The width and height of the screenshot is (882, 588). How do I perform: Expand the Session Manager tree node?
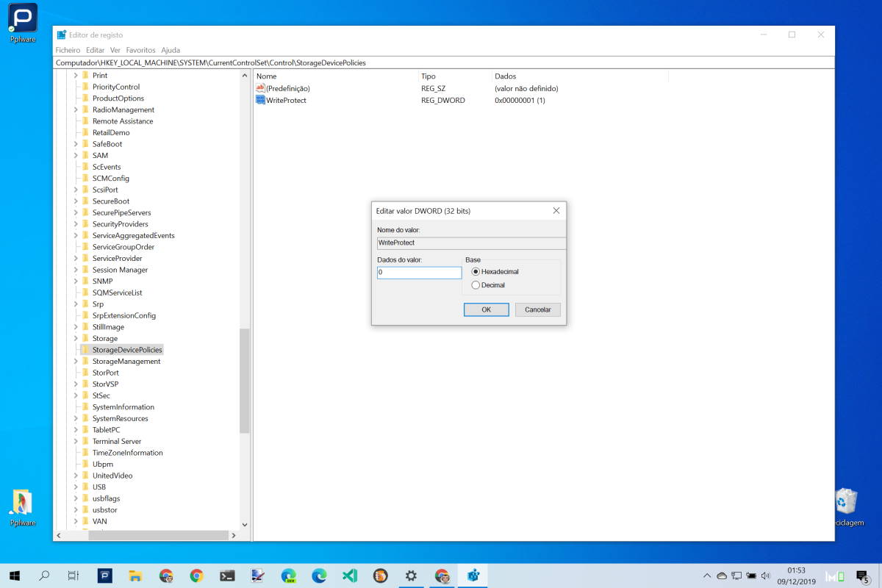[x=76, y=270]
